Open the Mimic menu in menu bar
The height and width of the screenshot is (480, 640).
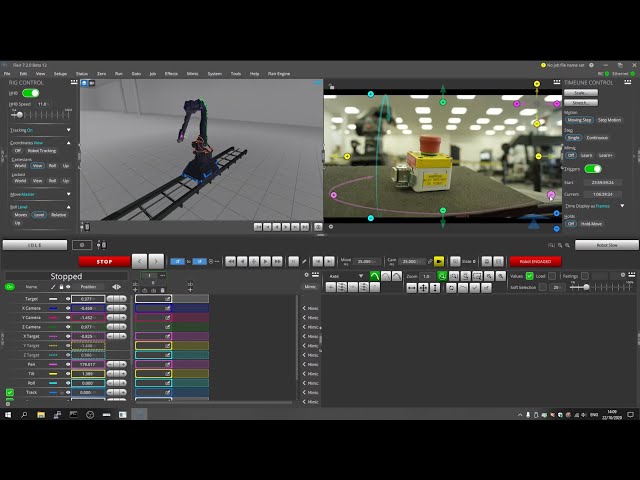click(x=193, y=74)
